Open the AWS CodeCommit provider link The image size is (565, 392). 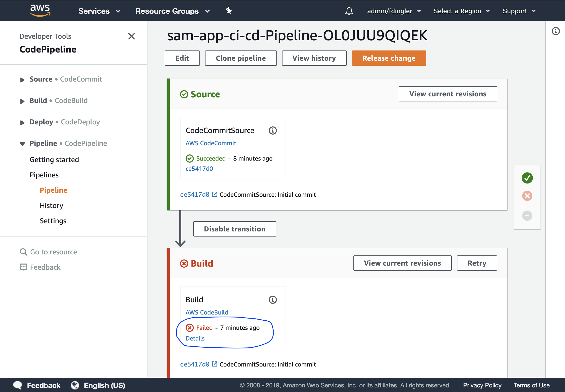pyautogui.click(x=211, y=143)
